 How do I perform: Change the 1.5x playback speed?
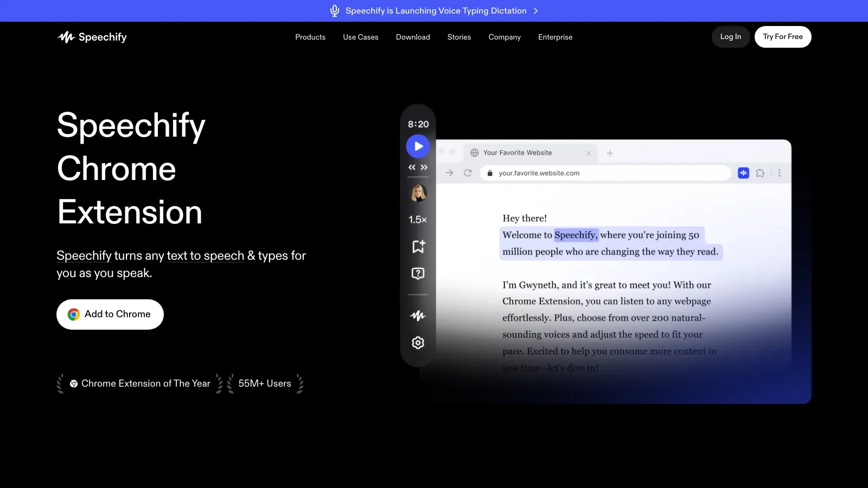418,220
